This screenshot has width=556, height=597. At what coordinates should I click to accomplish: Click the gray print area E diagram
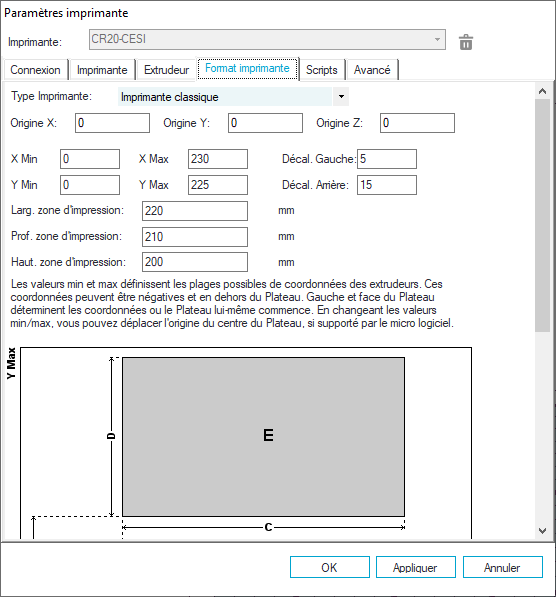(264, 437)
